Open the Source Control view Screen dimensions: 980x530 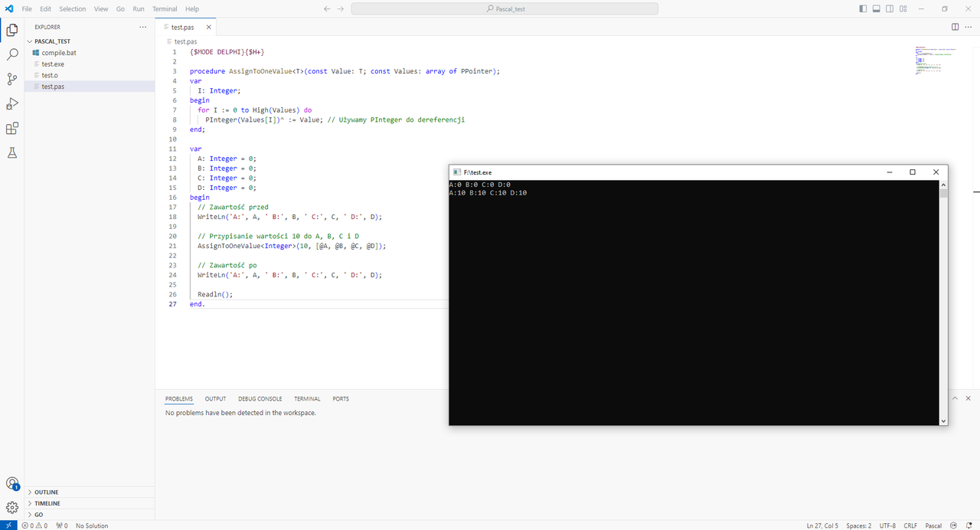click(x=12, y=79)
